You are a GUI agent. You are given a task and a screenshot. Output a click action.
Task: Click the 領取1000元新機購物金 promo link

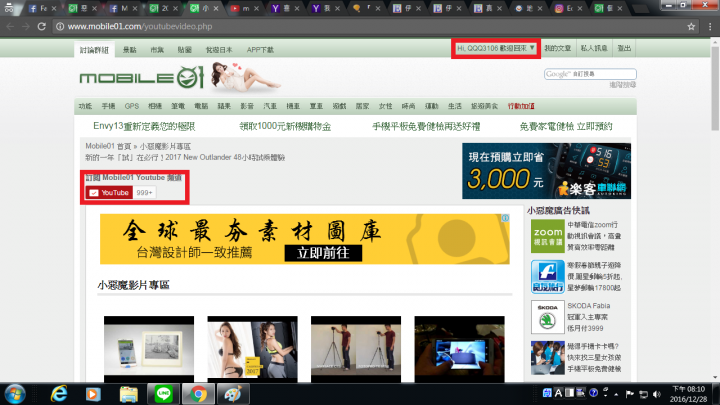285,126
